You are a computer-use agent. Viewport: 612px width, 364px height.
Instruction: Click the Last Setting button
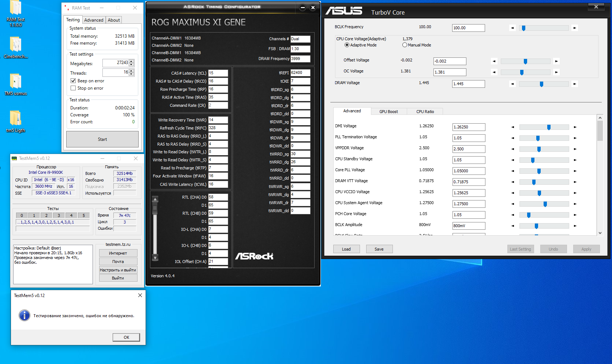click(521, 249)
